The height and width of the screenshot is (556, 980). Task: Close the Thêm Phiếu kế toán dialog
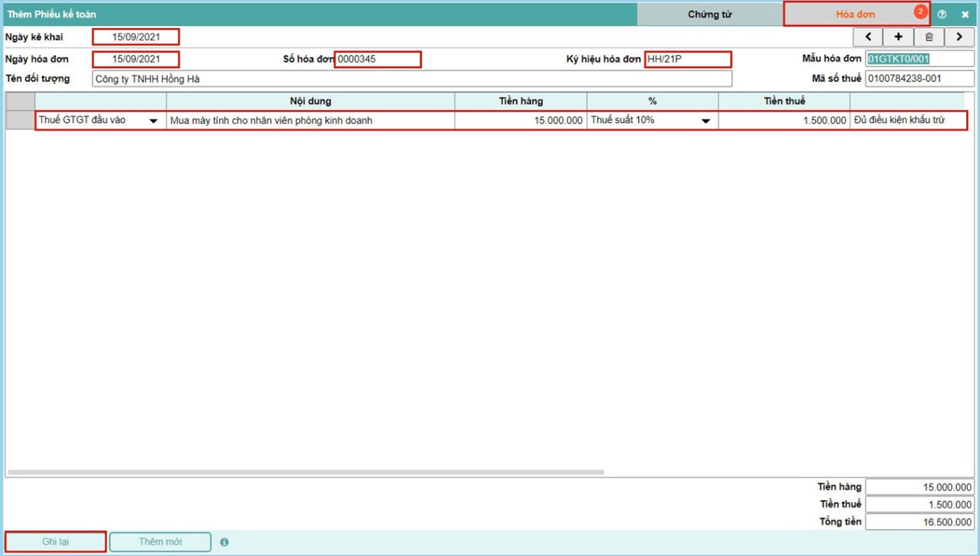click(965, 14)
